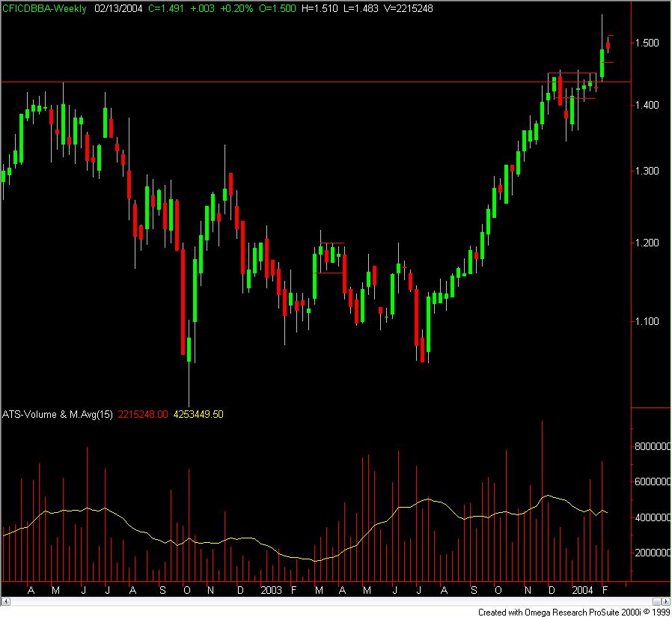Viewport: 672px width, 617px height.
Task: Click the 1.500 price axis label
Action: pos(647,43)
